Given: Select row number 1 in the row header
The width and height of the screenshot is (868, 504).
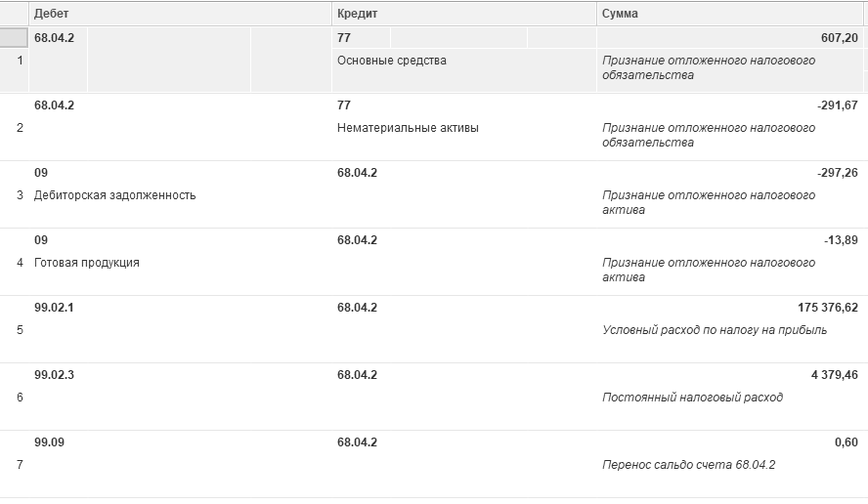Looking at the screenshot, I should tap(20, 61).
